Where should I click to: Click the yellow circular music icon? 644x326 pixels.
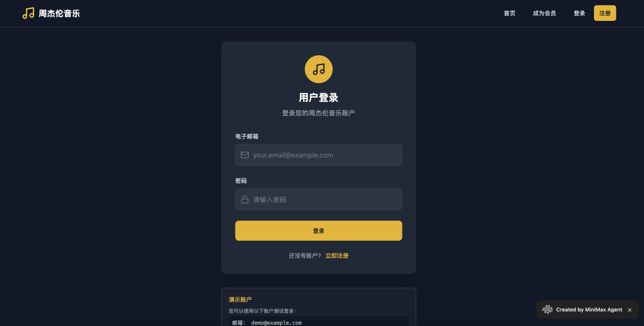(x=318, y=69)
